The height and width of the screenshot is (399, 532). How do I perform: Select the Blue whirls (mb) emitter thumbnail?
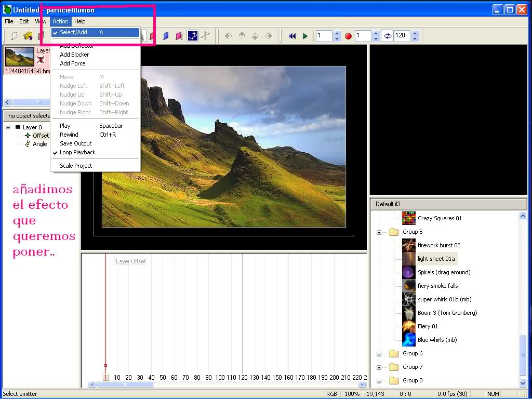pos(409,340)
